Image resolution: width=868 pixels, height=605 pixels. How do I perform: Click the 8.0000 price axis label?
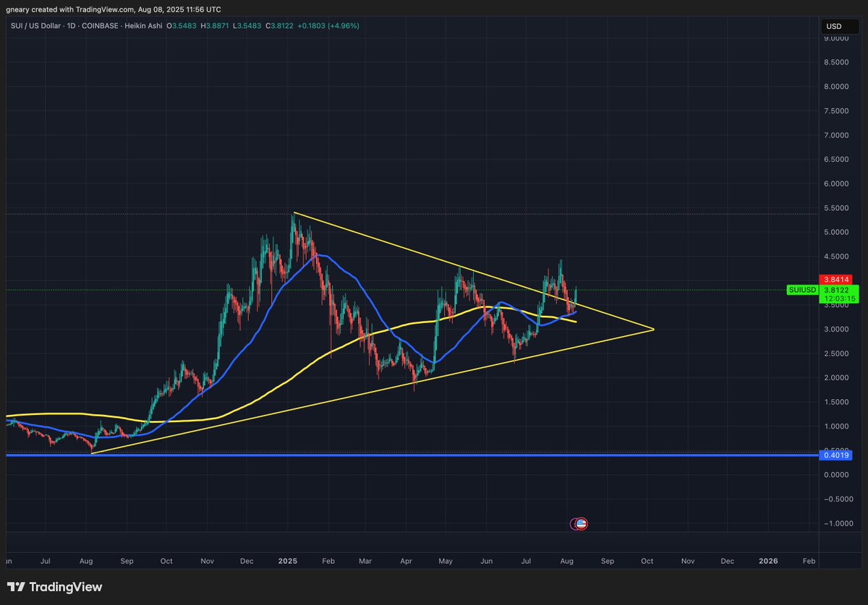(x=837, y=87)
